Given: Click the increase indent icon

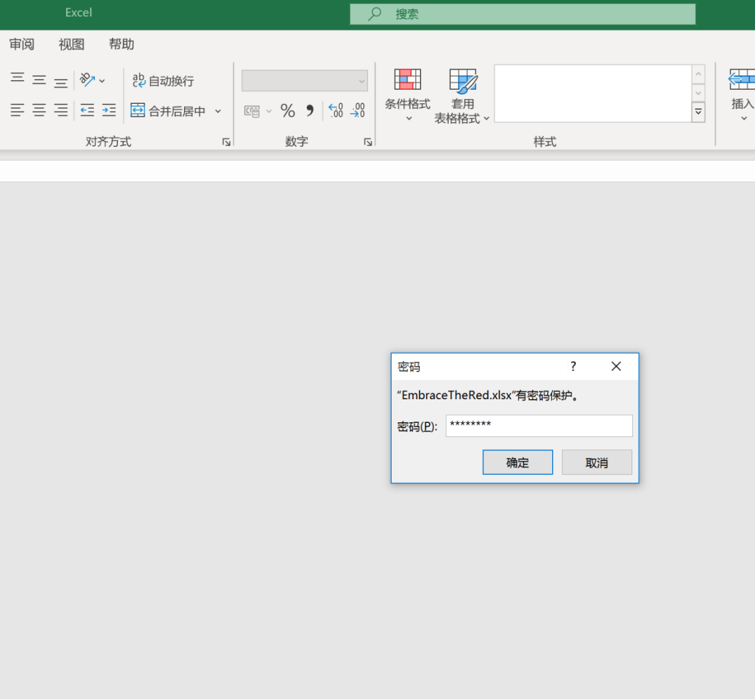Looking at the screenshot, I should click(x=109, y=111).
